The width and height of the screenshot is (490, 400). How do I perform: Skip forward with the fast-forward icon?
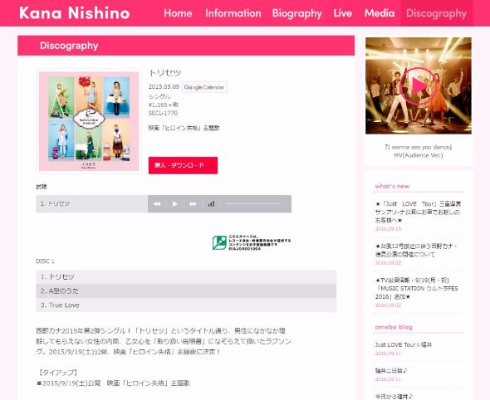pyautogui.click(x=193, y=204)
